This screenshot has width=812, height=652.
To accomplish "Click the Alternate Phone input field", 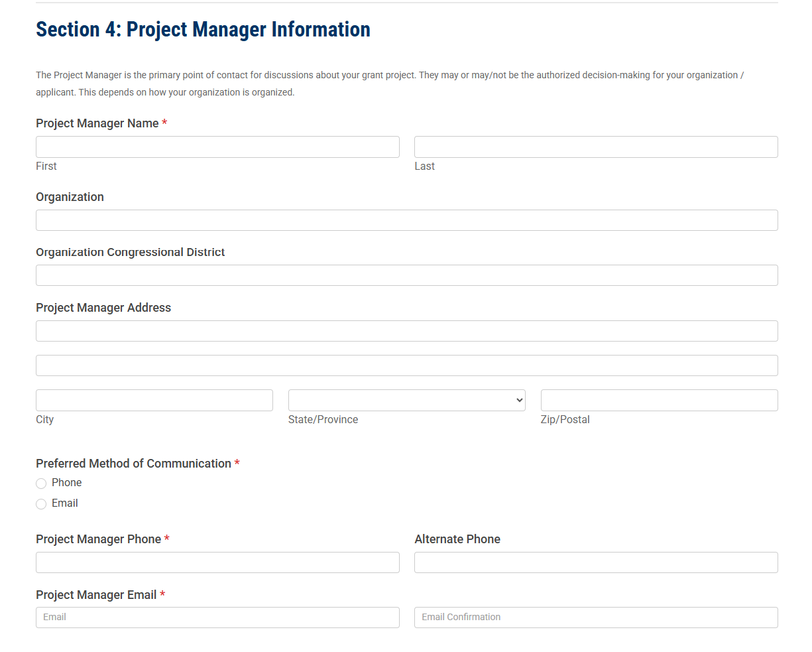I will tap(595, 562).
